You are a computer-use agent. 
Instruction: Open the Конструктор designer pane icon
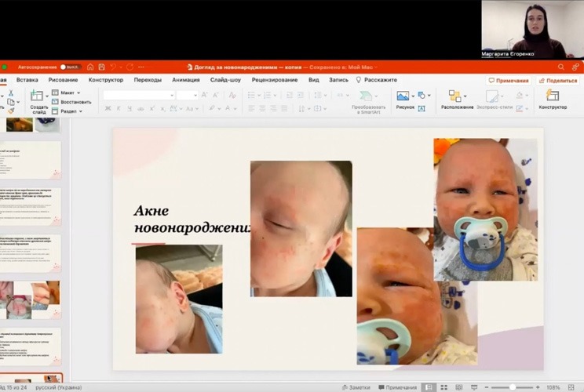click(x=553, y=96)
